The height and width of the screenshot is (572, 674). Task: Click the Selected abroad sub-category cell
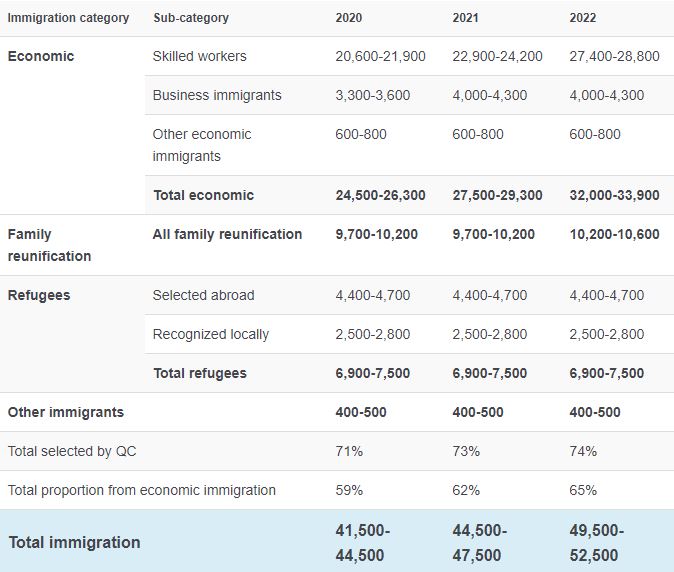point(203,295)
